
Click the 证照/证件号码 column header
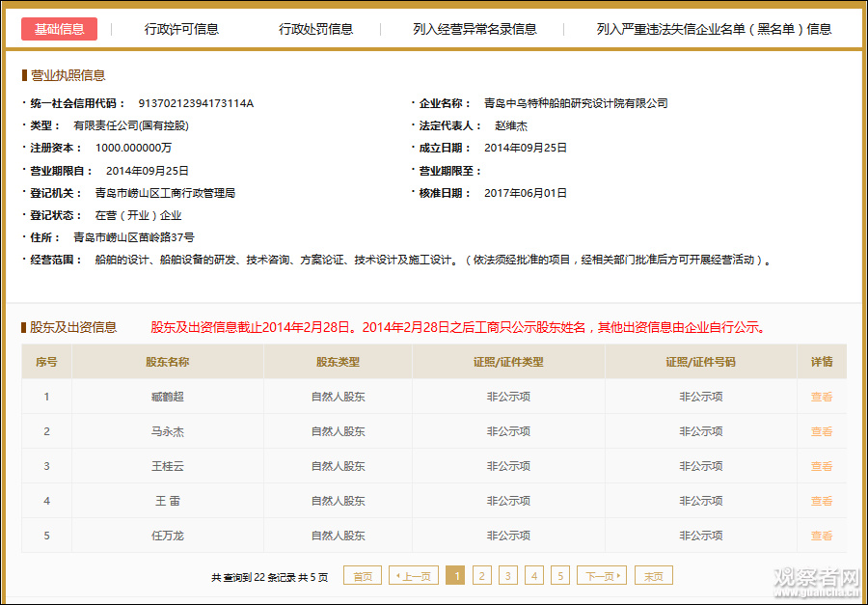[700, 362]
